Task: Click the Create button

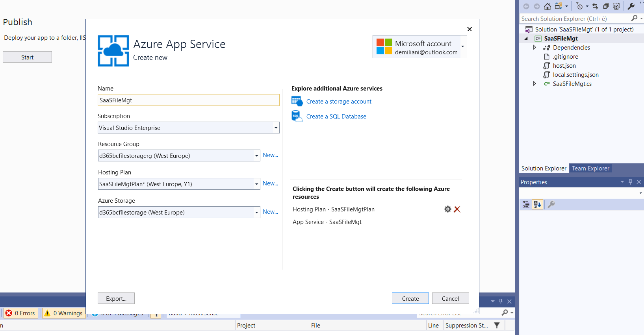Action: (410, 298)
